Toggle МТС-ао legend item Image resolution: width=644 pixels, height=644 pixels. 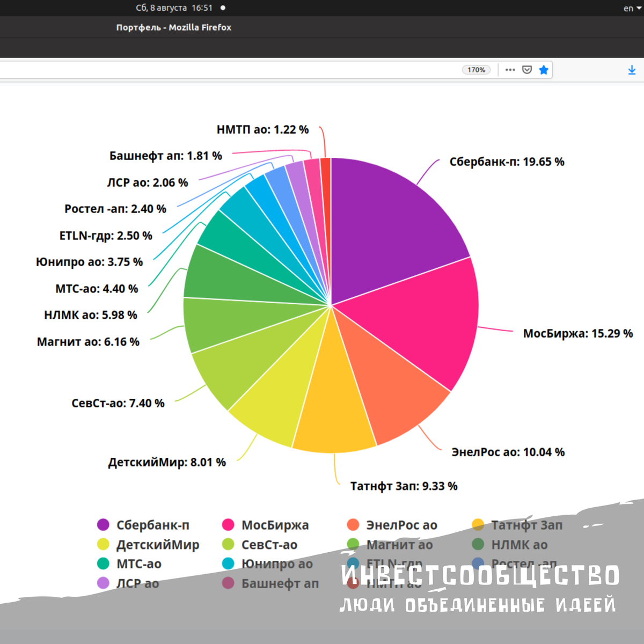pyautogui.click(x=129, y=564)
